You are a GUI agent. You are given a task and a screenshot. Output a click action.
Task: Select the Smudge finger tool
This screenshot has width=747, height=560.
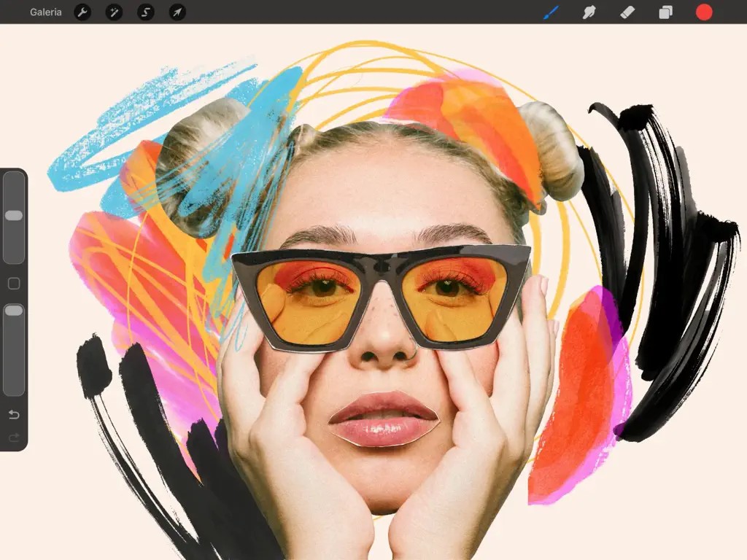tap(589, 12)
